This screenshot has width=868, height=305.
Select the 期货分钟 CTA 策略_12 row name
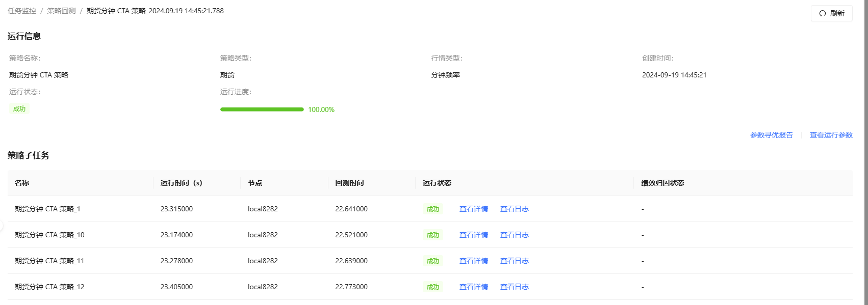[x=49, y=287]
